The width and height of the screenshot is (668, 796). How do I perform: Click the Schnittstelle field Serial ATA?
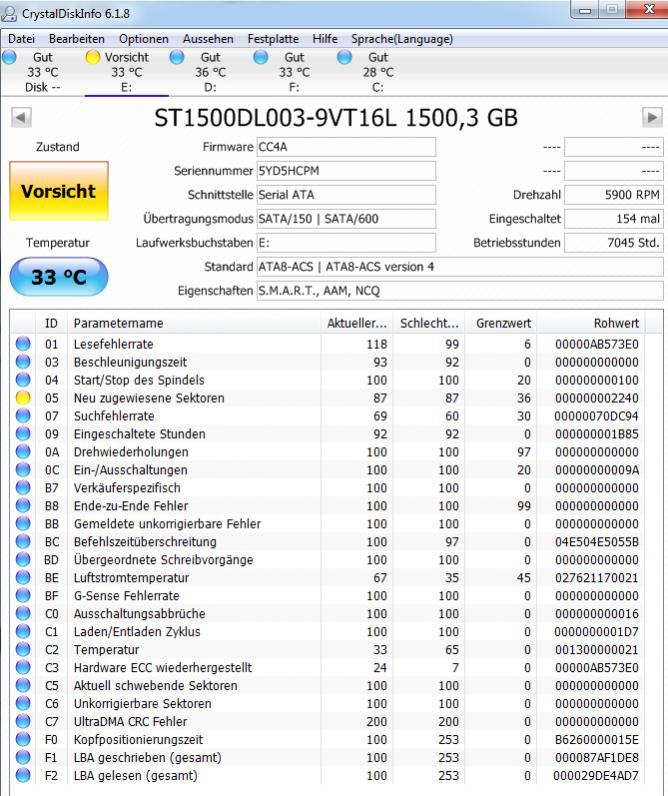coord(346,195)
